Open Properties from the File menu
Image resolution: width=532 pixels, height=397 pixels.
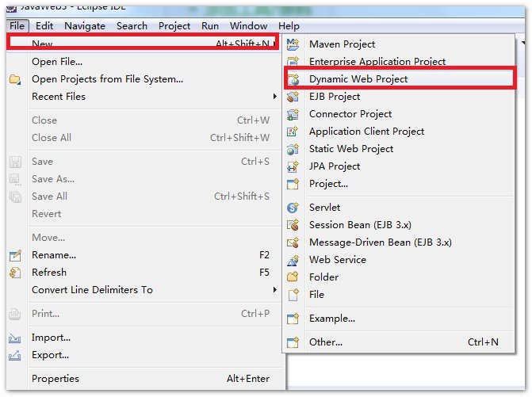pyautogui.click(x=55, y=379)
